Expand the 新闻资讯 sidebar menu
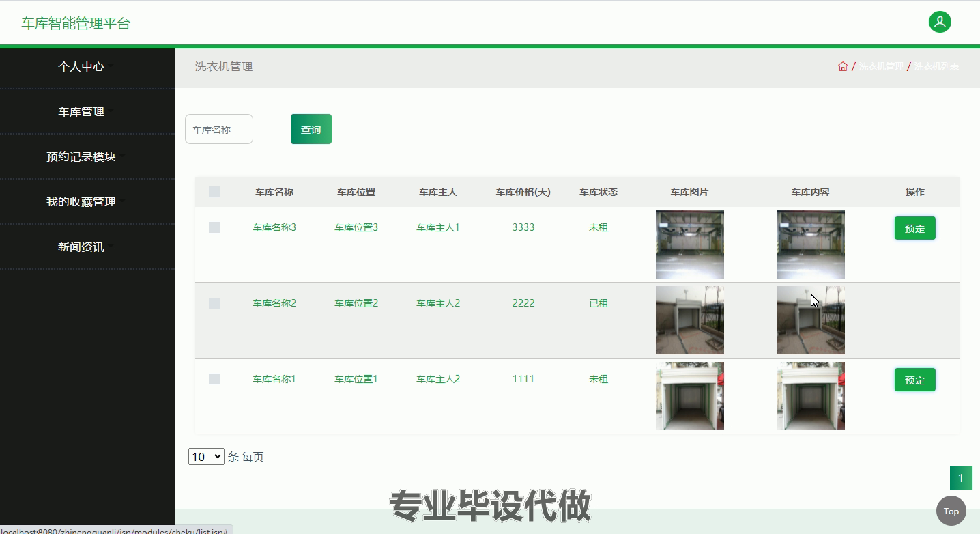 tap(87, 247)
